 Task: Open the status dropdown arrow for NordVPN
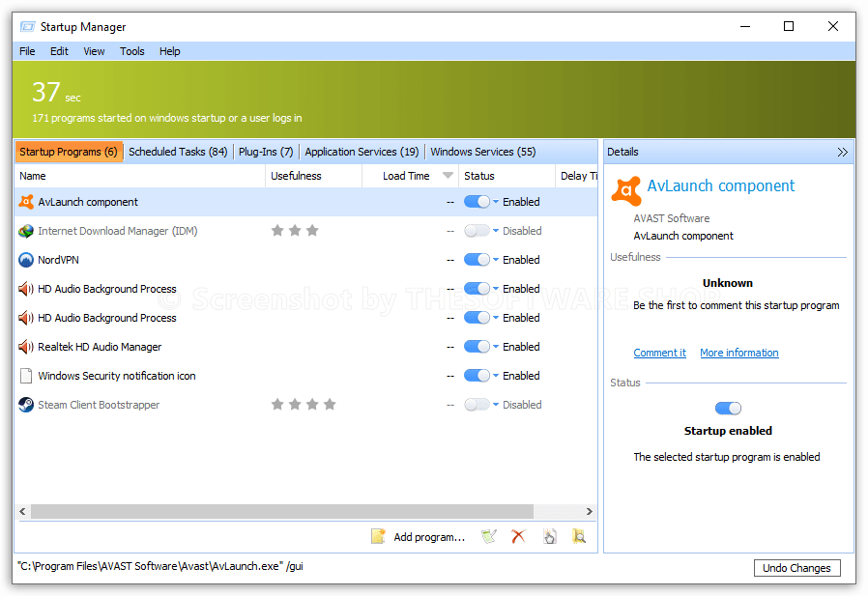point(496,259)
